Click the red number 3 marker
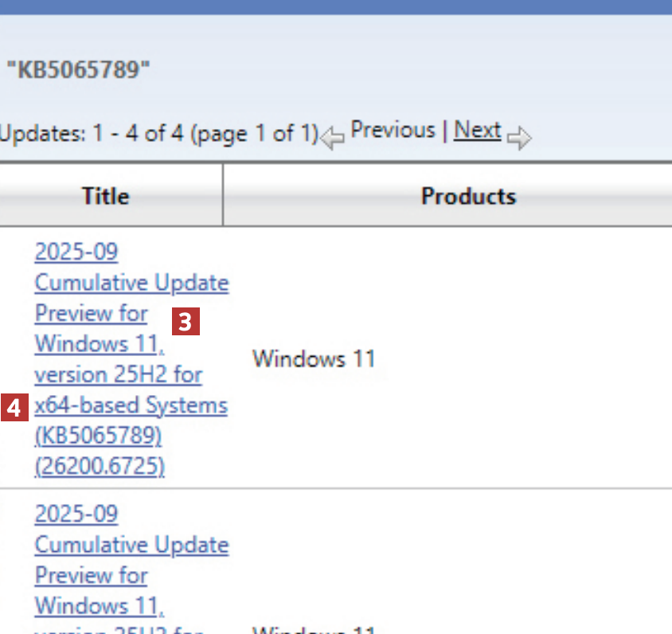This screenshot has height=634, width=672. [x=186, y=322]
